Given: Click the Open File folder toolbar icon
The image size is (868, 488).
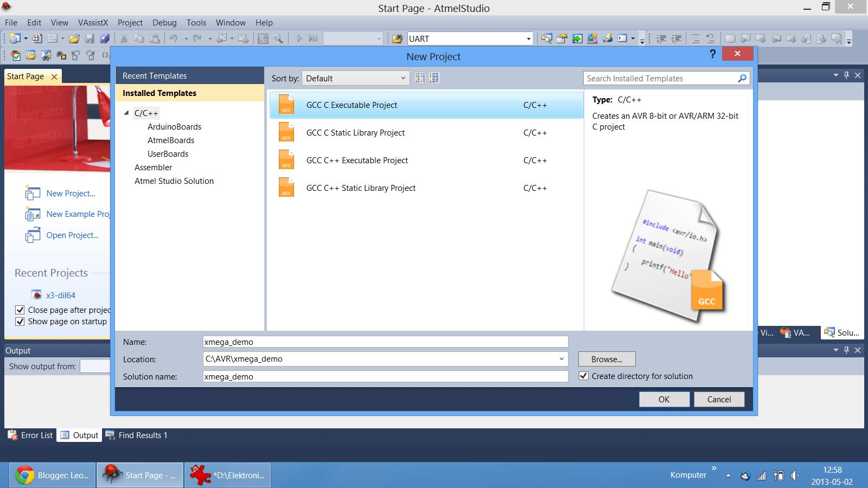Looking at the screenshot, I should (74, 38).
